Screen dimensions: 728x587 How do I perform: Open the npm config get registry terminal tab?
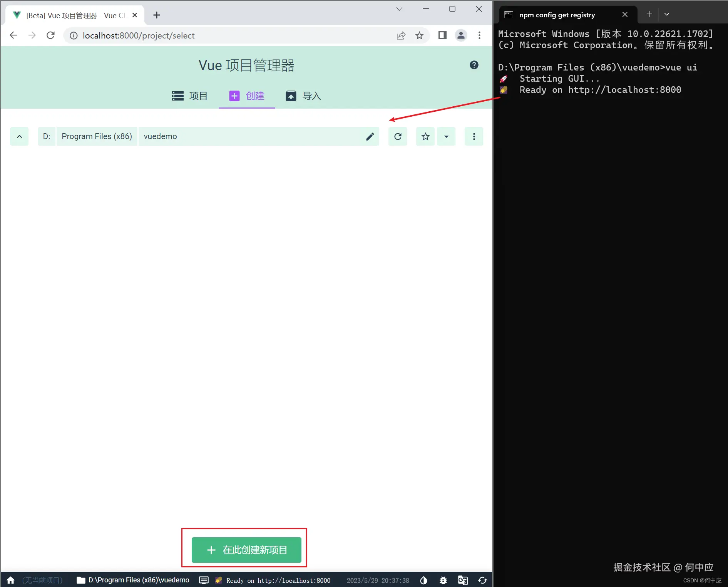(557, 15)
